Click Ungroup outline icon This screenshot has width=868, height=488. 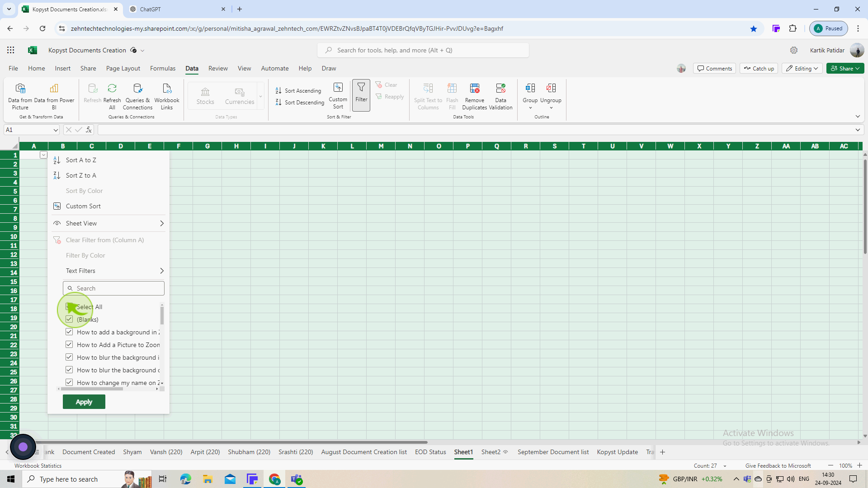click(551, 95)
